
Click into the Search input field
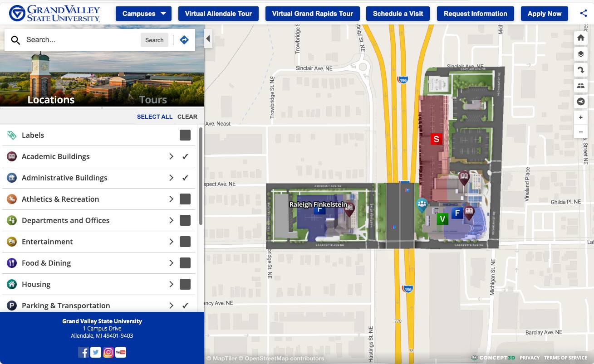point(81,40)
